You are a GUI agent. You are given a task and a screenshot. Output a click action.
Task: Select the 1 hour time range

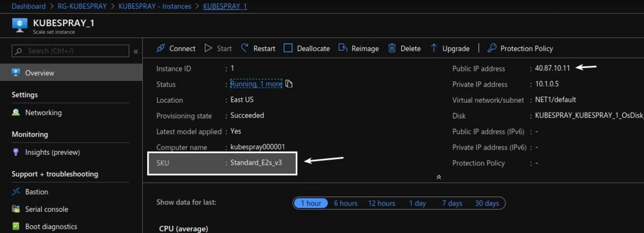tap(311, 203)
